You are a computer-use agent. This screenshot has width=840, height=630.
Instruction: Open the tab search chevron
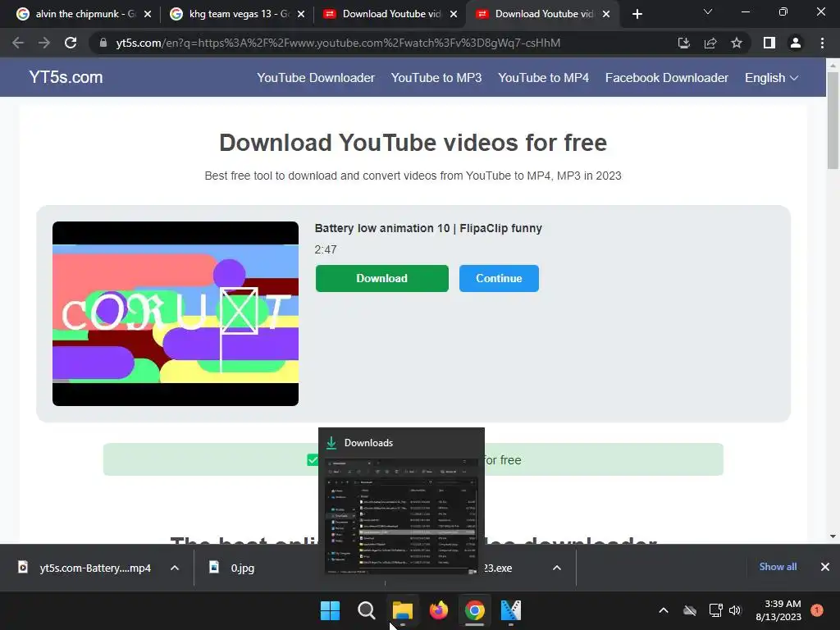708,11
